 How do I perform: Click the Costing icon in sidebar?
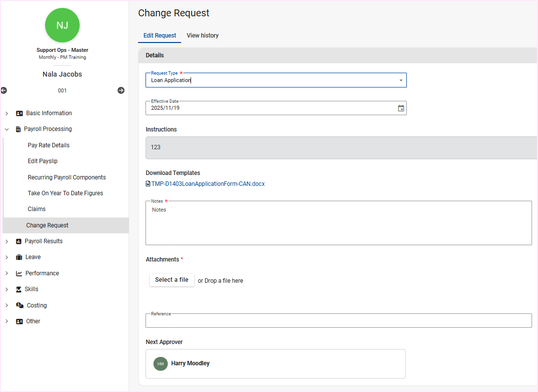pyautogui.click(x=20, y=305)
